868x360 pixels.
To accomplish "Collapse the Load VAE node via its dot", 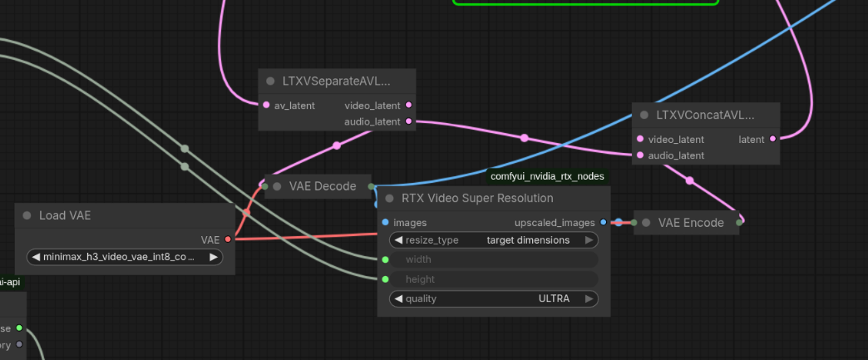I will [x=27, y=215].
